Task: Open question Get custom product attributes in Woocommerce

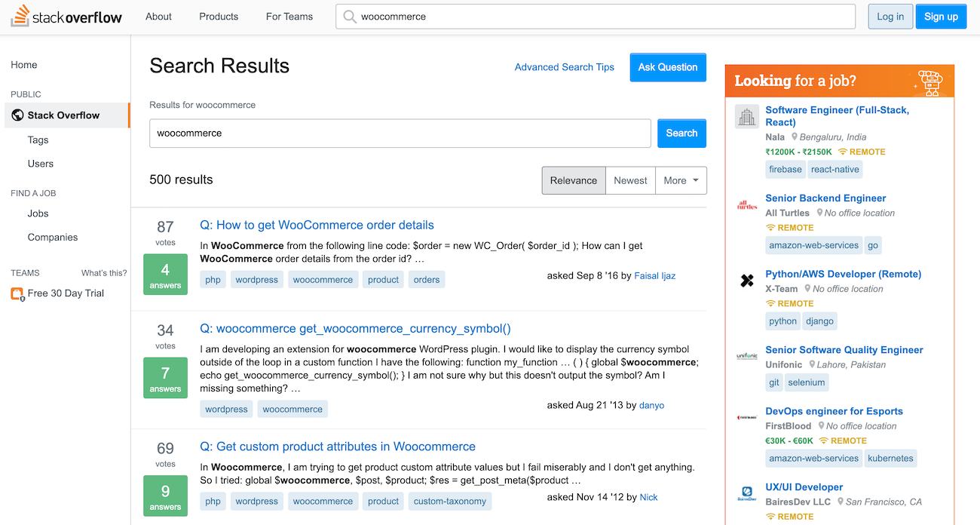Action: pyautogui.click(x=338, y=447)
